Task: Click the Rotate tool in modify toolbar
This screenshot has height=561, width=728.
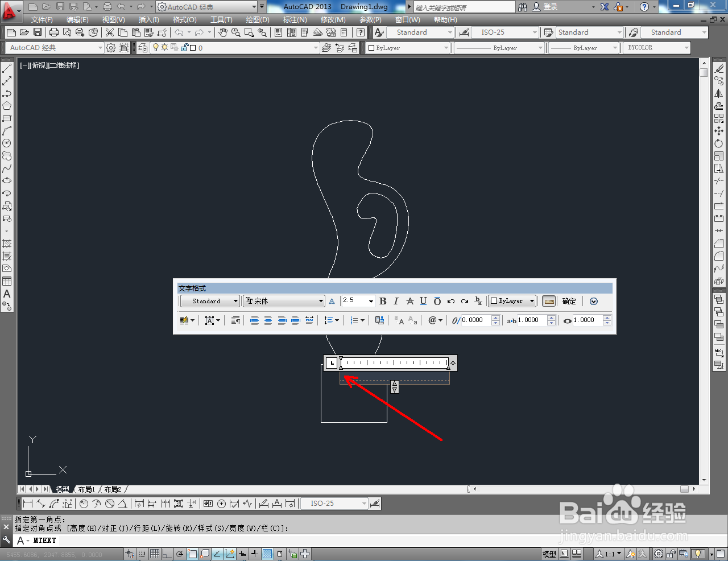Action: point(719,143)
